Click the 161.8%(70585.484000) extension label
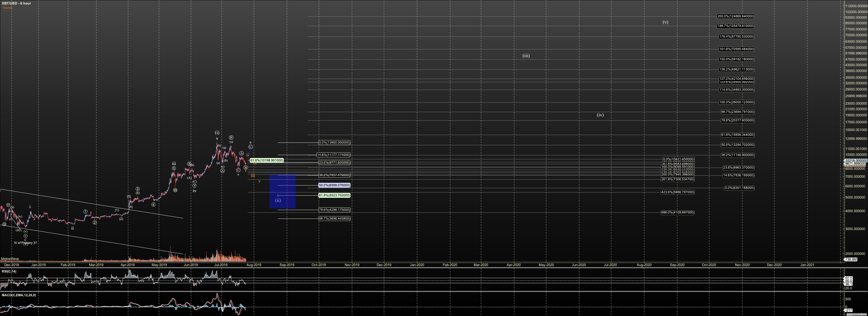 [737, 49]
